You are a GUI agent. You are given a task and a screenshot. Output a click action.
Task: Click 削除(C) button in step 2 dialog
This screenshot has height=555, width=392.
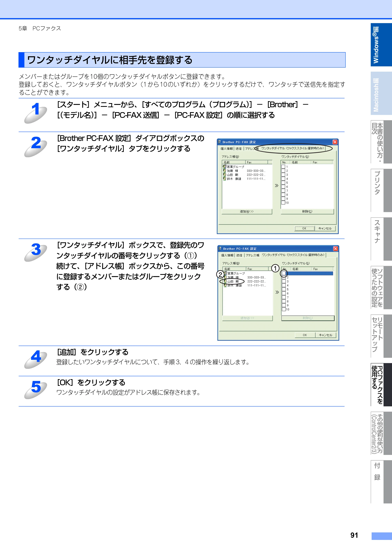point(307,212)
